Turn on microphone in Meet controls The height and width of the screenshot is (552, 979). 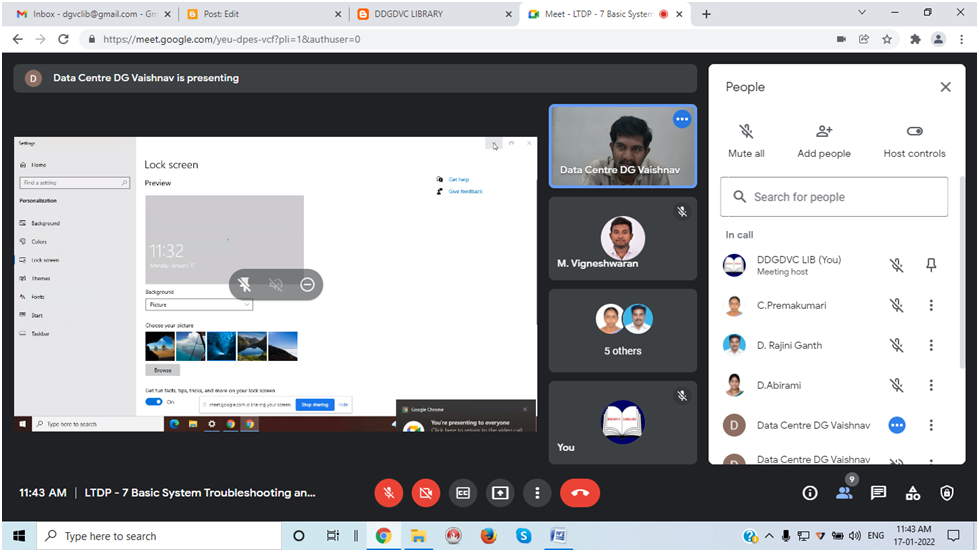click(388, 493)
